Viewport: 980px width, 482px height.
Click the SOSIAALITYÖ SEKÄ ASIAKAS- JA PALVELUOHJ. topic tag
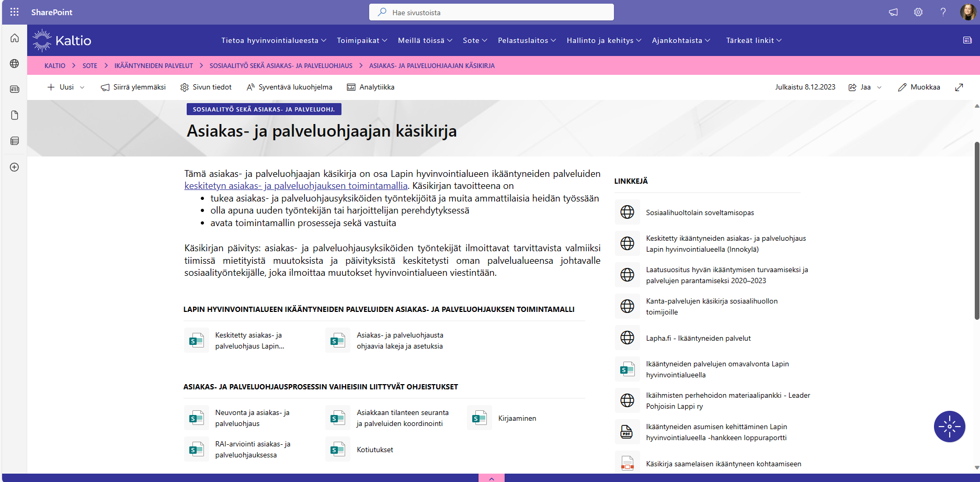point(264,109)
